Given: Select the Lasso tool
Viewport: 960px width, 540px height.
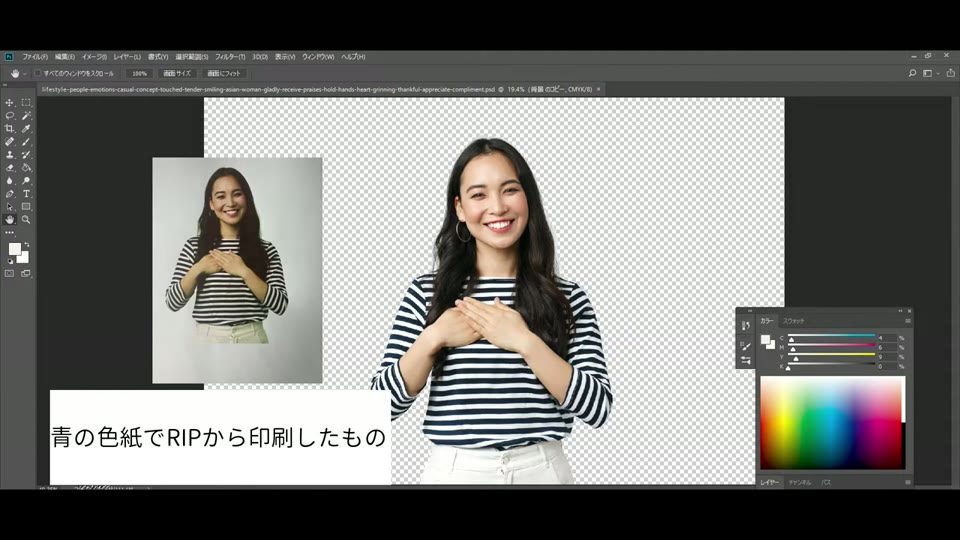Looking at the screenshot, I should click(9, 116).
